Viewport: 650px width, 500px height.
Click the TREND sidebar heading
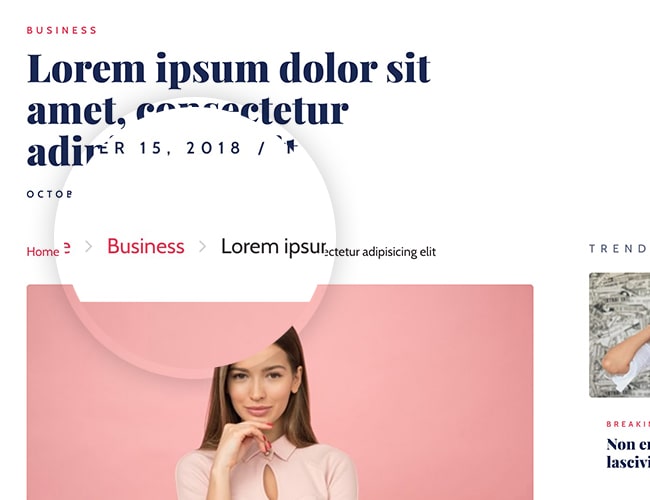point(618,249)
